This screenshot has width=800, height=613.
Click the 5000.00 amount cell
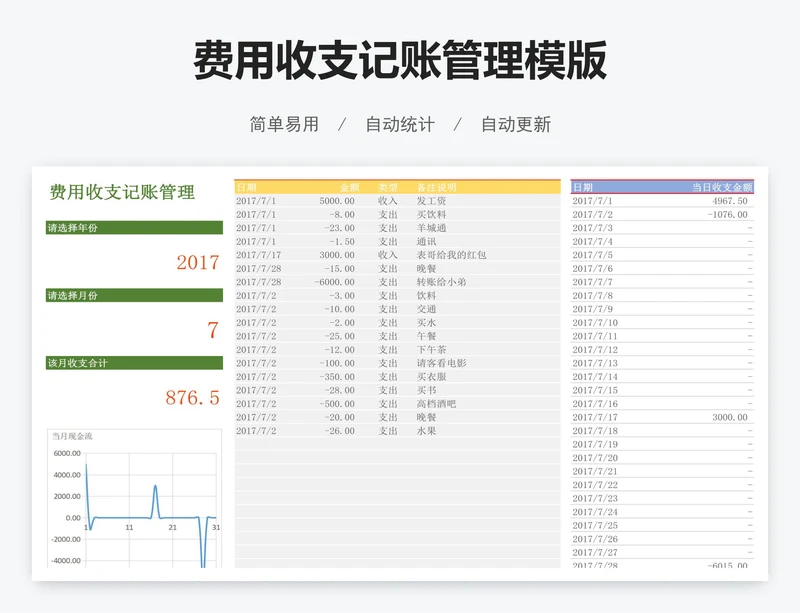337,201
